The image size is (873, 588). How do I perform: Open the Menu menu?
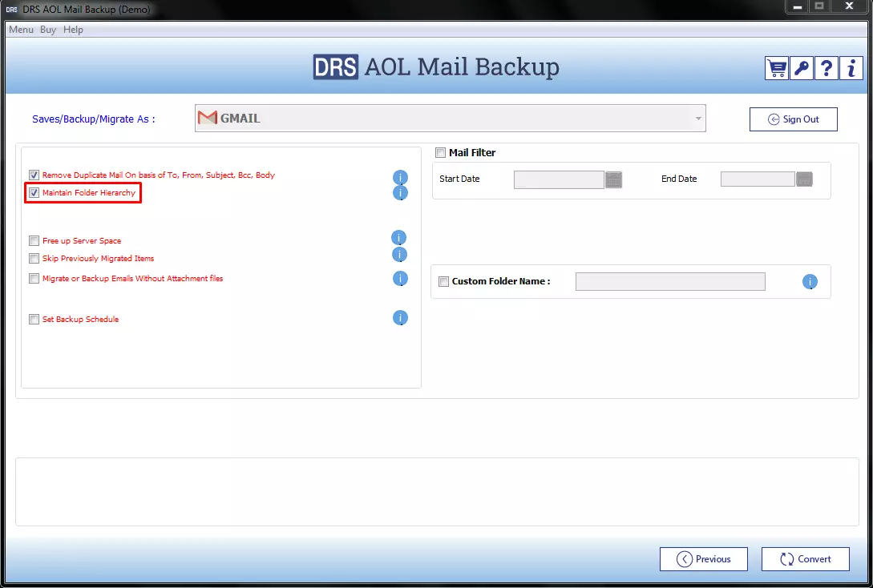coord(21,30)
